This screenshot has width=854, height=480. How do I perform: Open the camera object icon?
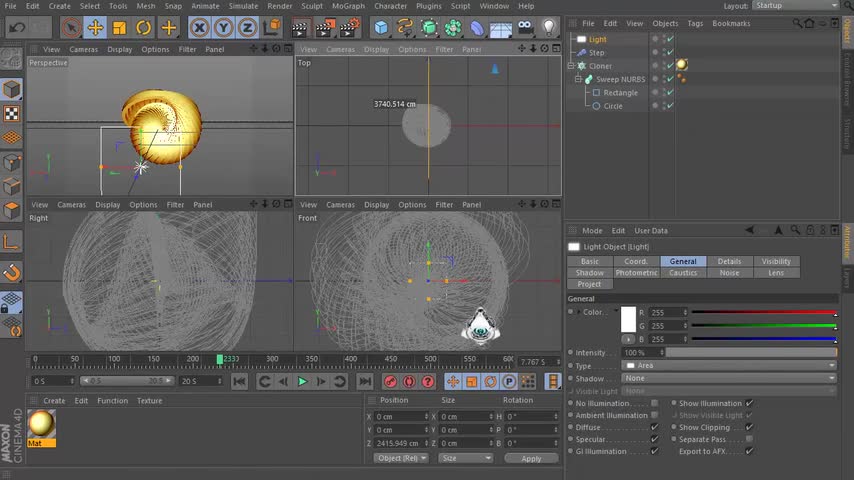tap(525, 28)
